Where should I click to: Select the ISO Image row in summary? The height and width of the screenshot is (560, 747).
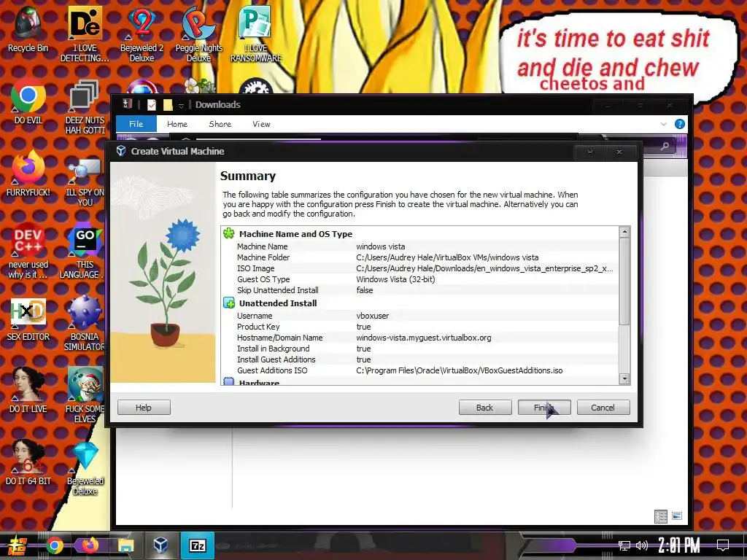tap(419, 268)
